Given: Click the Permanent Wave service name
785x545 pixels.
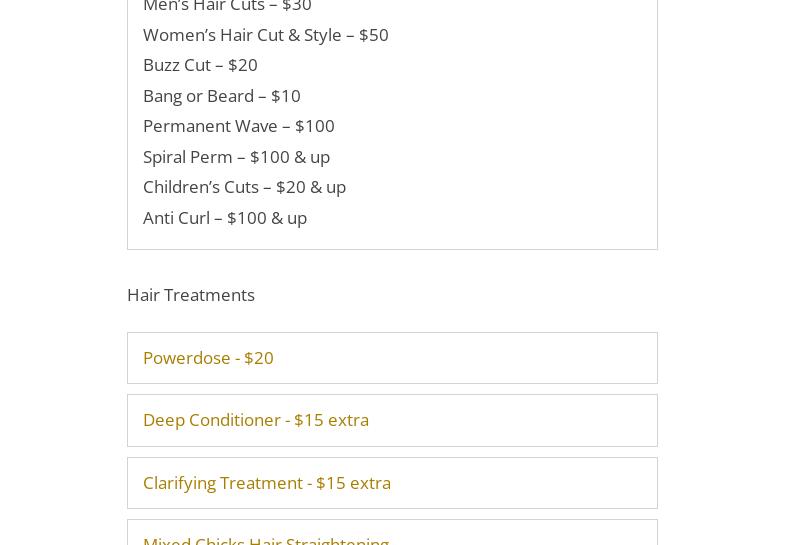Looking at the screenshot, I should pos(210,126).
